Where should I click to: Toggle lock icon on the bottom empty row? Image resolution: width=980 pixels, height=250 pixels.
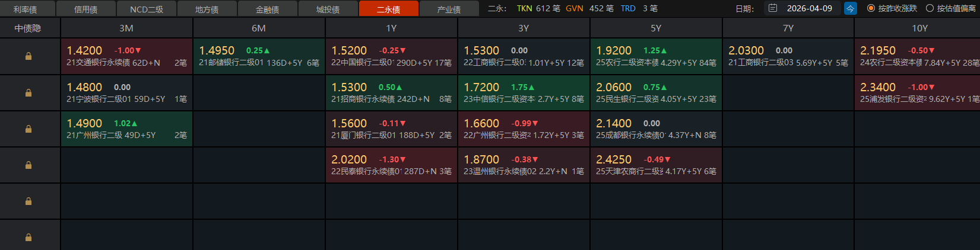[28, 238]
